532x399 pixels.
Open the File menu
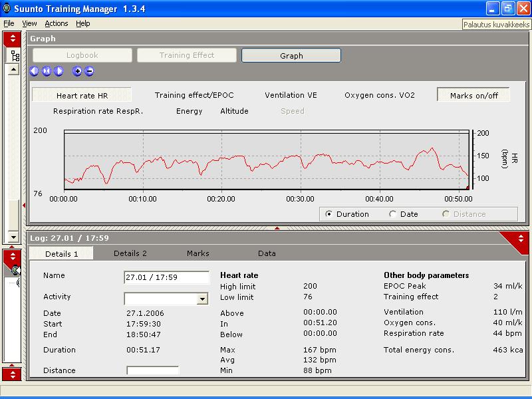point(9,23)
